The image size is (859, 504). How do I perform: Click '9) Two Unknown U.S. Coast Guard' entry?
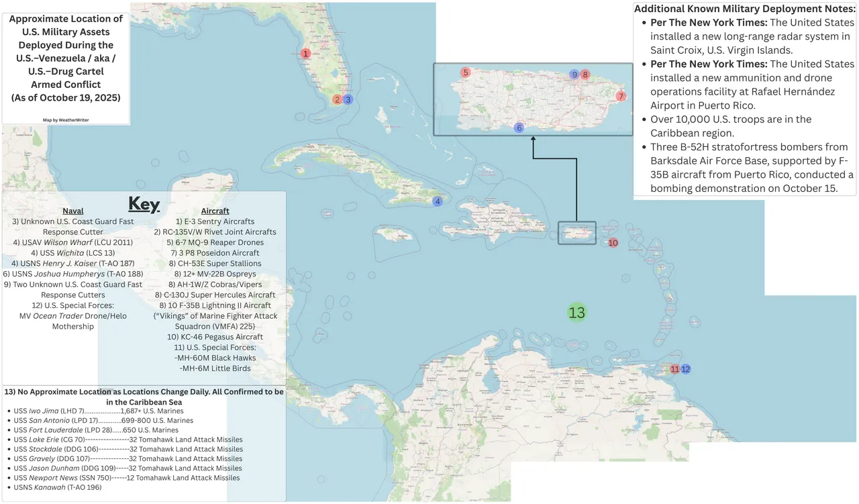tap(72, 290)
